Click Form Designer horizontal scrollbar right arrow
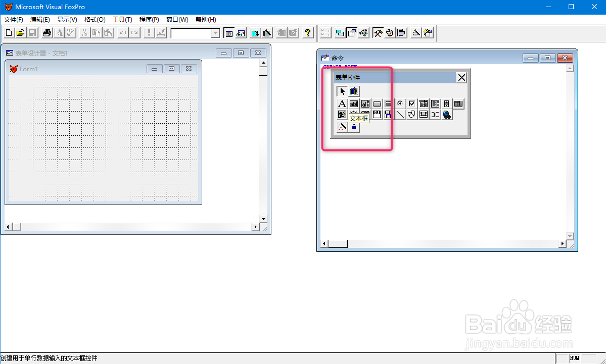This screenshot has height=364, width=606. coord(255,227)
